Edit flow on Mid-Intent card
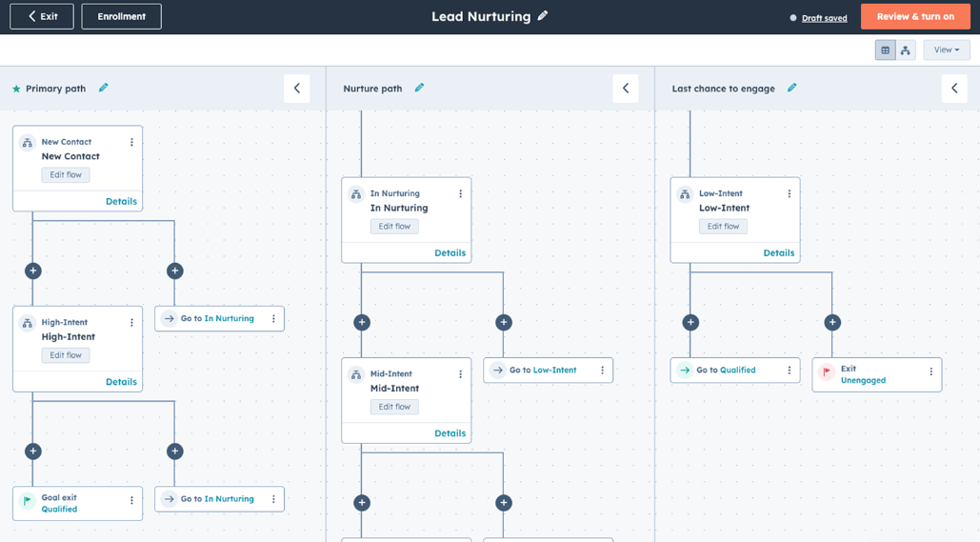This screenshot has height=542, width=980. pos(394,407)
